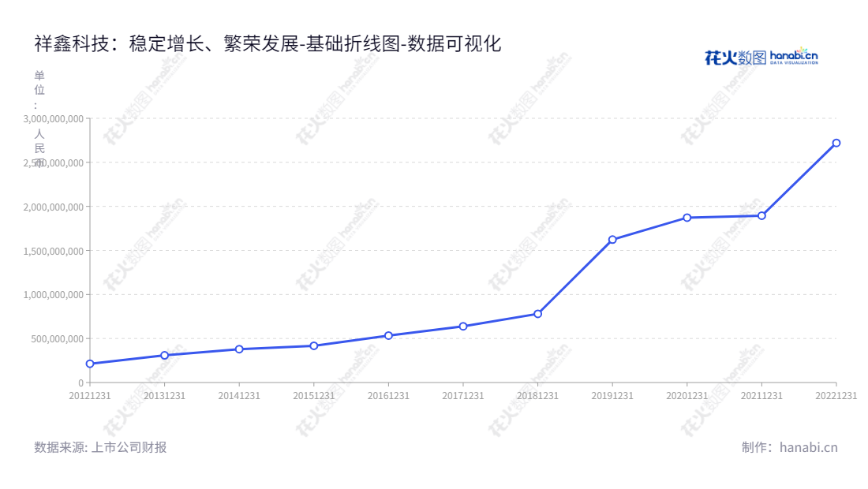868x489 pixels.
Task: Click the y-axis label 1,000,000,000
Action: tap(53, 295)
